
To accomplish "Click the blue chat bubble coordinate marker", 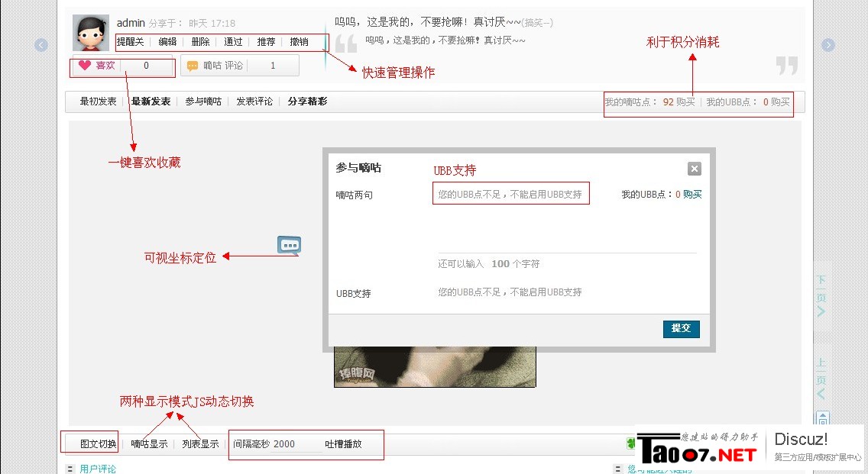I will [x=289, y=245].
